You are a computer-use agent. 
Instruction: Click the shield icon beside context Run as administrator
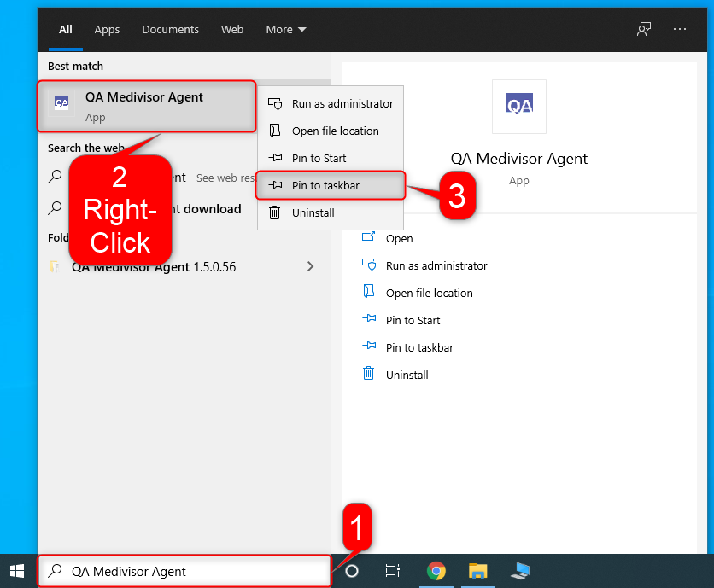click(x=275, y=104)
